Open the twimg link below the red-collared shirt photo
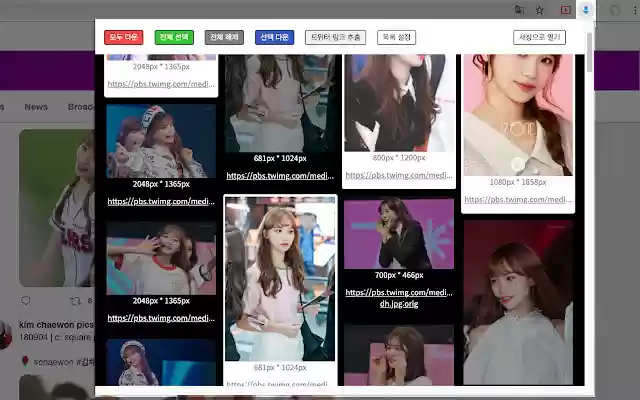Image resolution: width=640 pixels, height=400 pixels. tap(161, 318)
